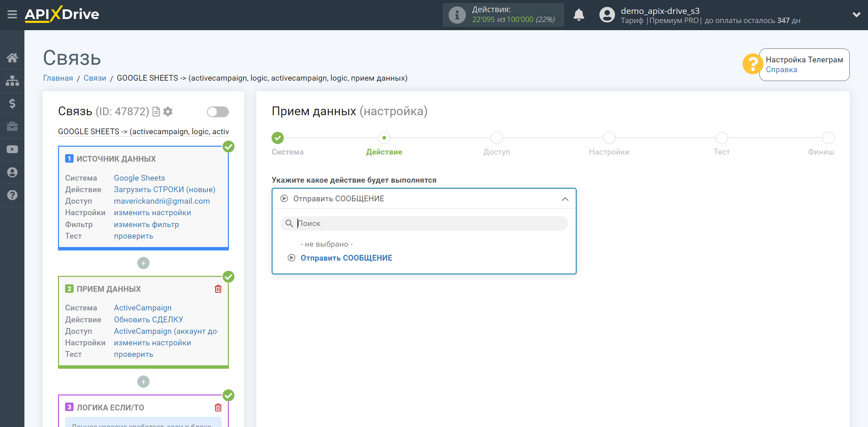The image size is (868, 427).
Task: Open the connections sitemap sidebar icon
Action: click(12, 81)
